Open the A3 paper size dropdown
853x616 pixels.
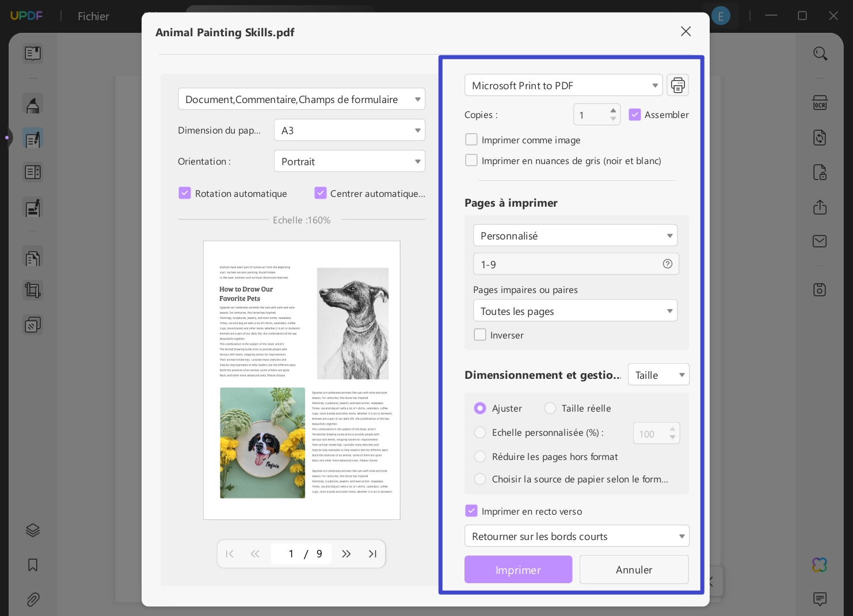coord(349,130)
